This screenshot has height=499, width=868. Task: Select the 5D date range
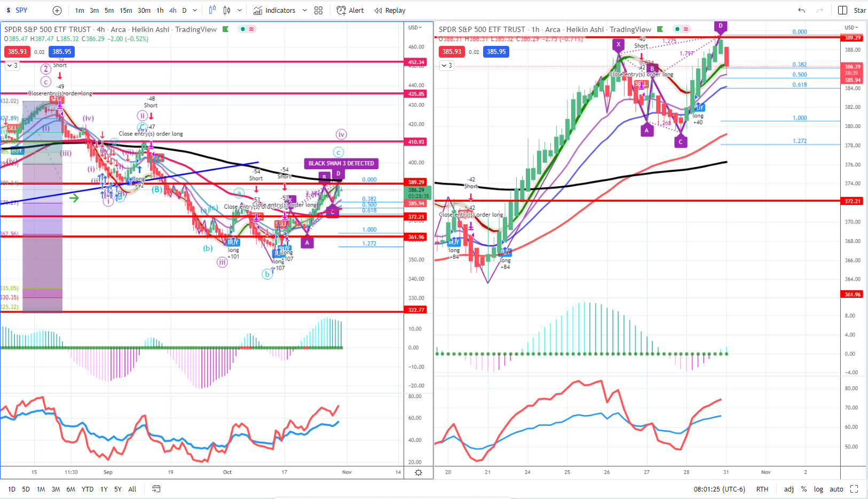26,489
